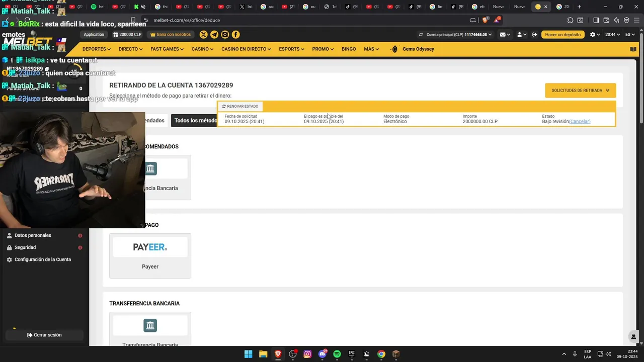Open the BINGO menu item
The height and width of the screenshot is (362, 644).
pyautogui.click(x=349, y=49)
